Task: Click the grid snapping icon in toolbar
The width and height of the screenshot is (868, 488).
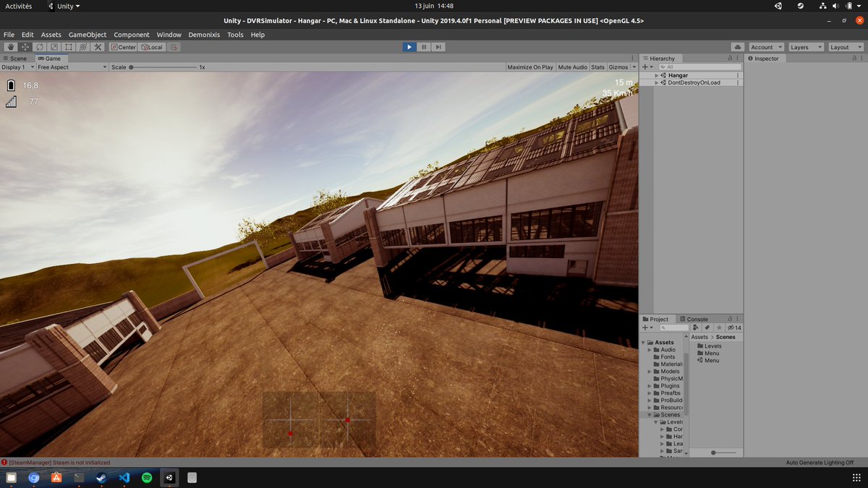Action: (x=174, y=47)
